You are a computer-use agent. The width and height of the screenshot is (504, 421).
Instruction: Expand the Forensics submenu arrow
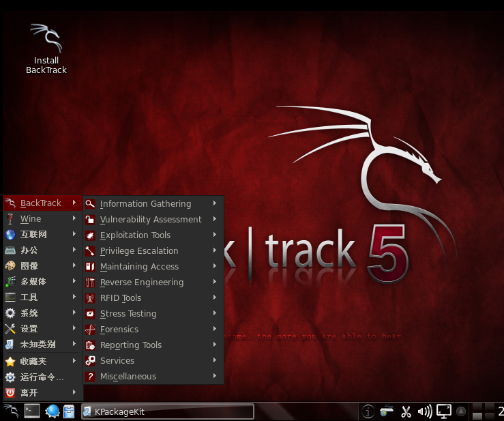coord(215,329)
